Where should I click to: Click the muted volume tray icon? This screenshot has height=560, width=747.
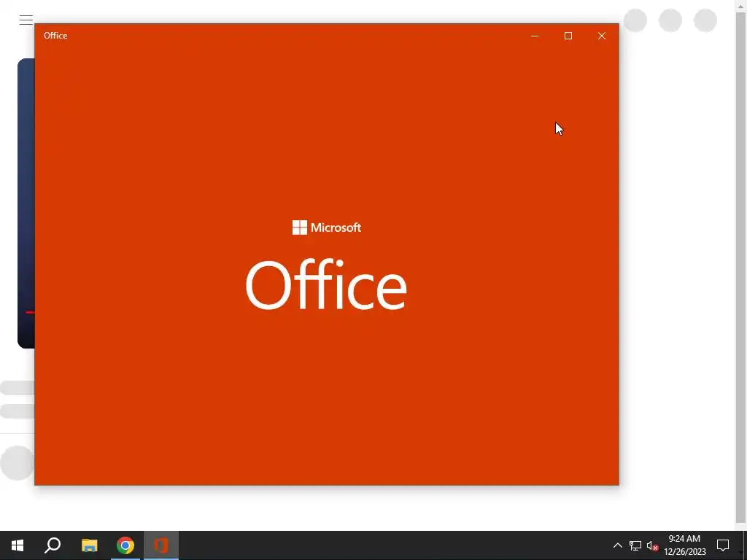click(x=652, y=545)
